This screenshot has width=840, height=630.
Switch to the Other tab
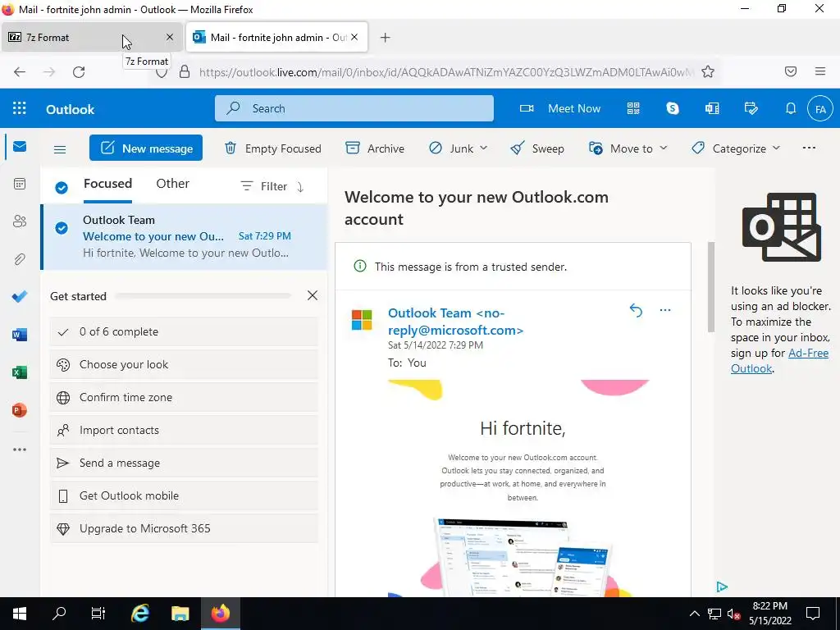pyautogui.click(x=172, y=184)
